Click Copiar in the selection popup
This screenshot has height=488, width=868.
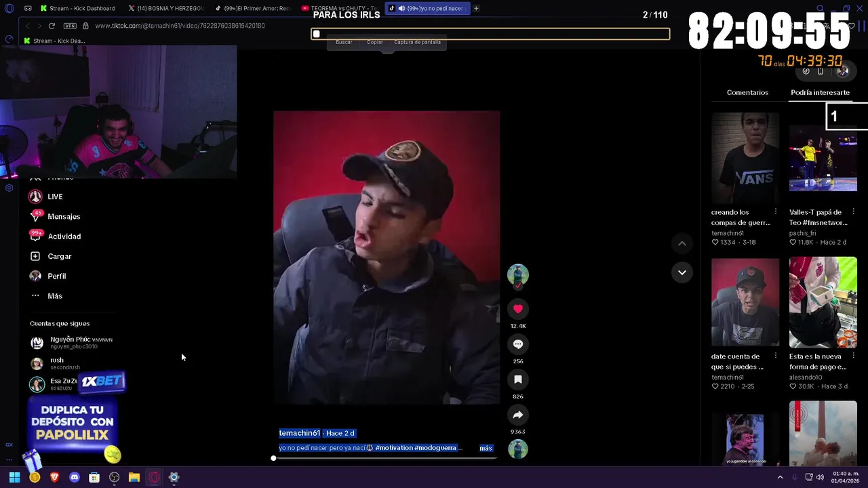point(375,42)
